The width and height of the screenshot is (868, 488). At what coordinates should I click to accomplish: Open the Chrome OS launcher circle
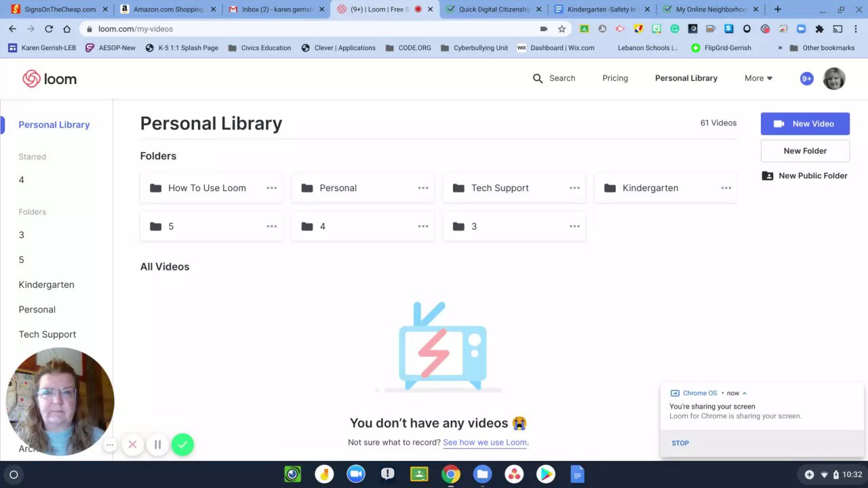[x=13, y=474]
